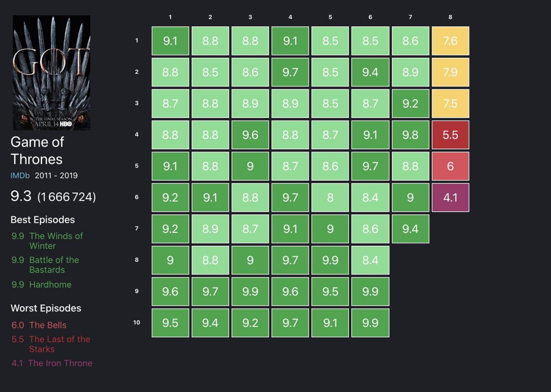Viewport: 551px width, 392px height.
Task: Click The Winds of Winter episode link
Action: [56, 241]
